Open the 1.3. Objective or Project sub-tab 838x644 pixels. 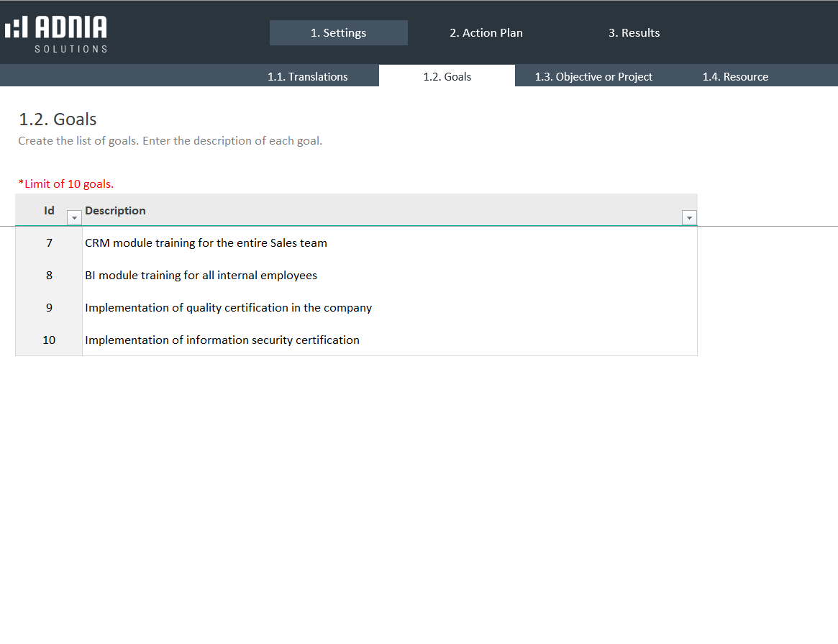point(593,77)
